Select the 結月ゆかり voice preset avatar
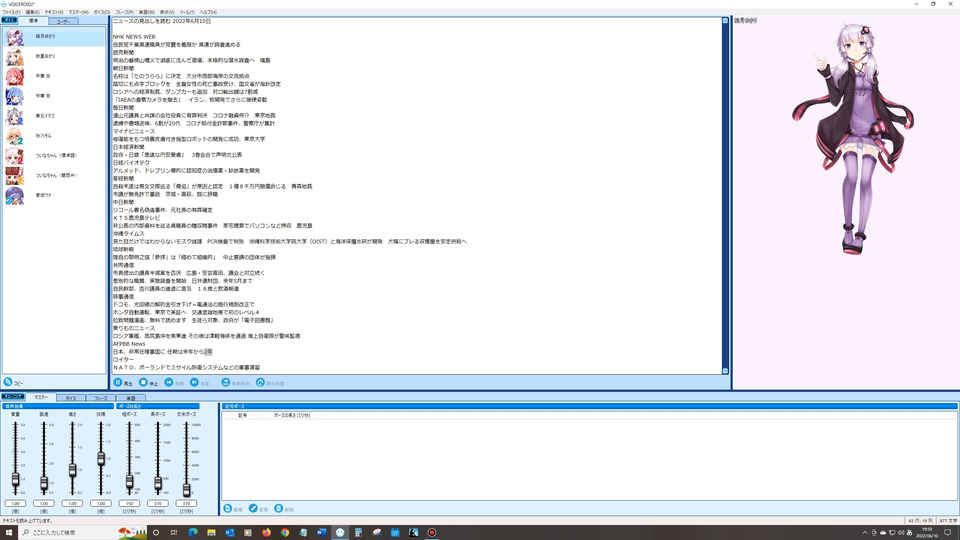Screen dimensions: 960x540 [x=14, y=37]
